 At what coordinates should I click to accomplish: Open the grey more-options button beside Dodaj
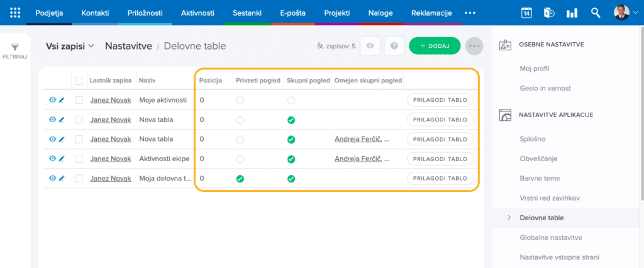(474, 46)
